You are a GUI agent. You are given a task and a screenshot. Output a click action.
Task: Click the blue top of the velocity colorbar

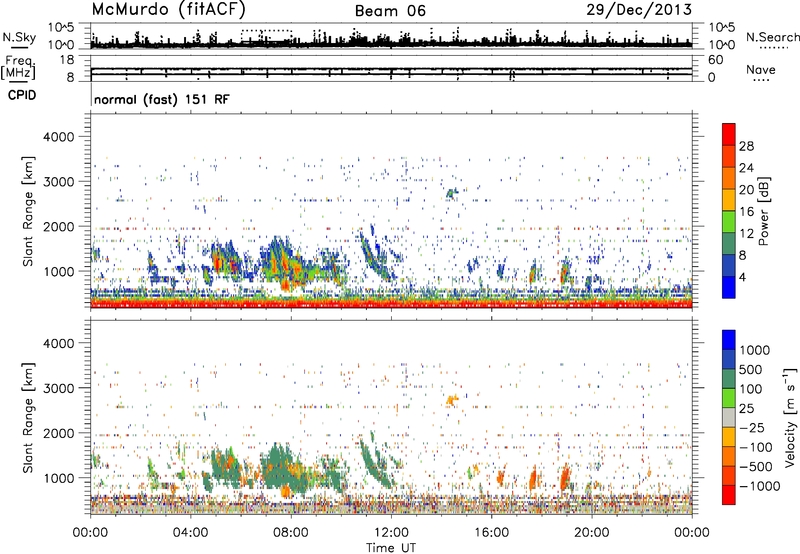(x=729, y=340)
